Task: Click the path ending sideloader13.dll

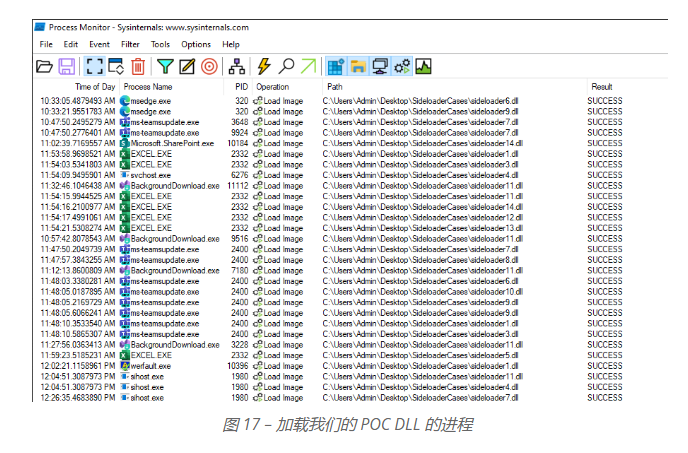Action: click(423, 228)
